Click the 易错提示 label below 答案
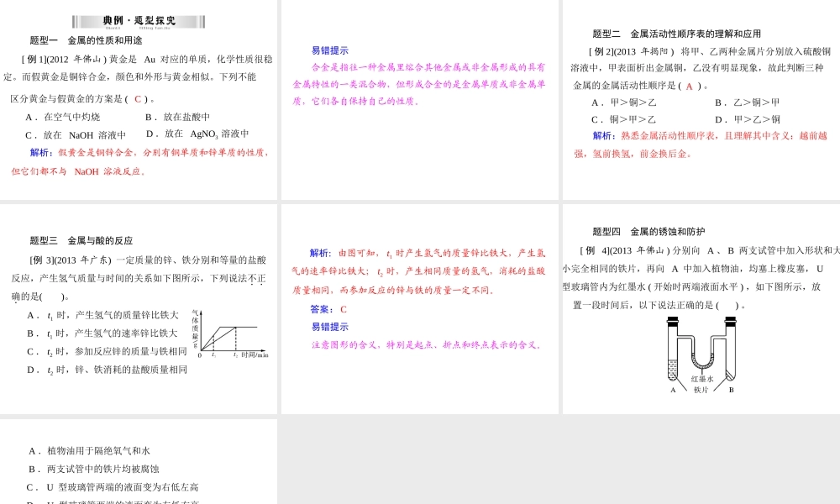 click(x=330, y=327)
